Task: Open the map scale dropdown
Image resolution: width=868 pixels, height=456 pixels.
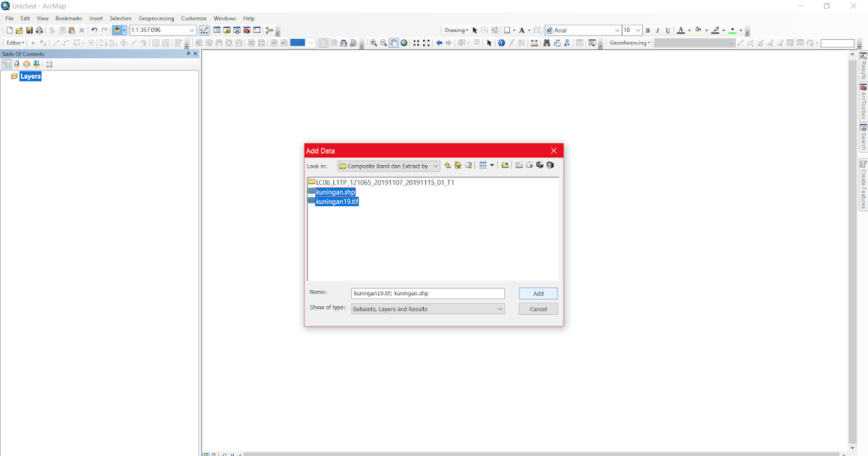Action: pyautogui.click(x=192, y=30)
